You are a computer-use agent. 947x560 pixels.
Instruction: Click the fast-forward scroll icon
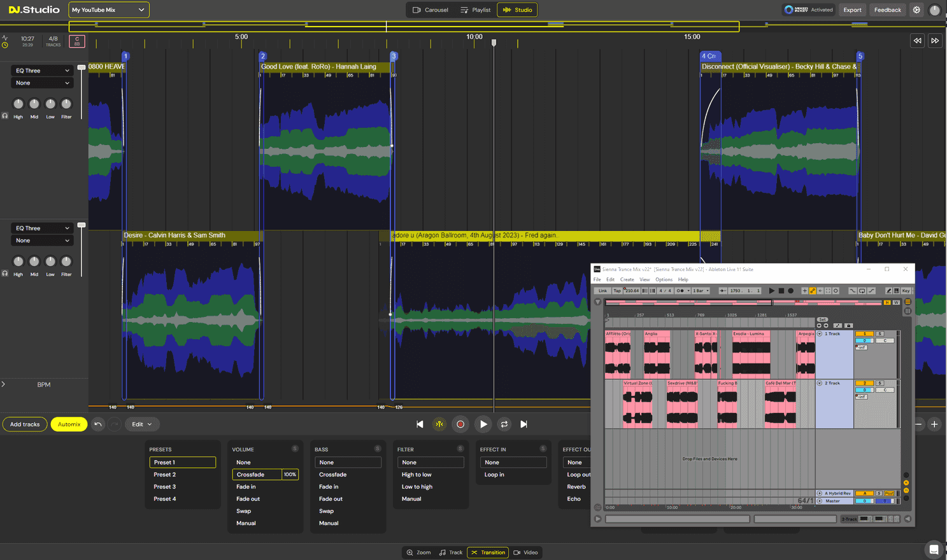tap(935, 41)
